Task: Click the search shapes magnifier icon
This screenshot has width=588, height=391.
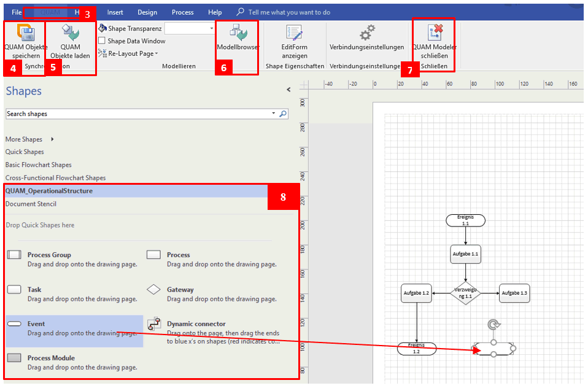Action: [282, 114]
